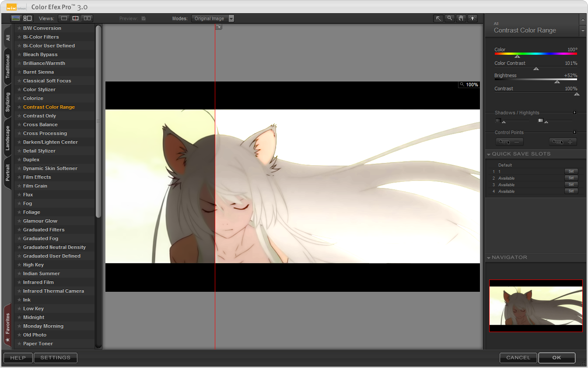Click next filter down arrow
Viewport: 588px width, 368px height.
click(x=582, y=31)
